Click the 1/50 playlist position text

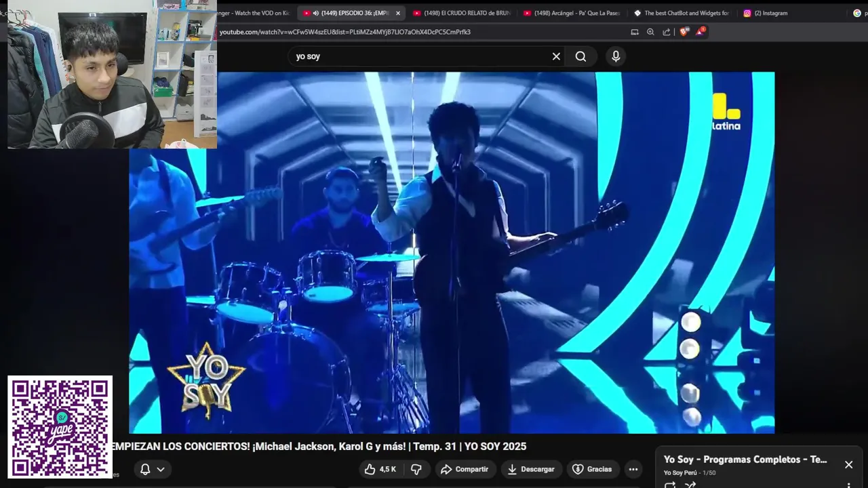click(709, 472)
